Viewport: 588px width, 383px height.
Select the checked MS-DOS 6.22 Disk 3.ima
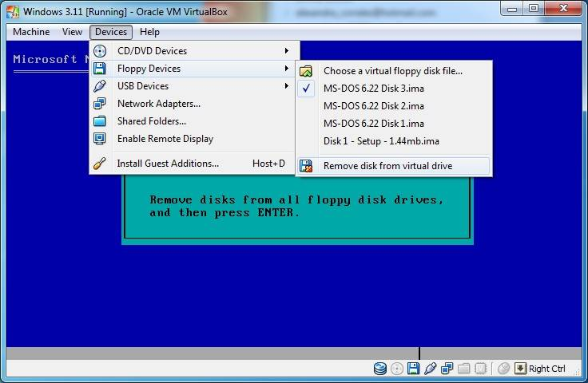(x=373, y=89)
